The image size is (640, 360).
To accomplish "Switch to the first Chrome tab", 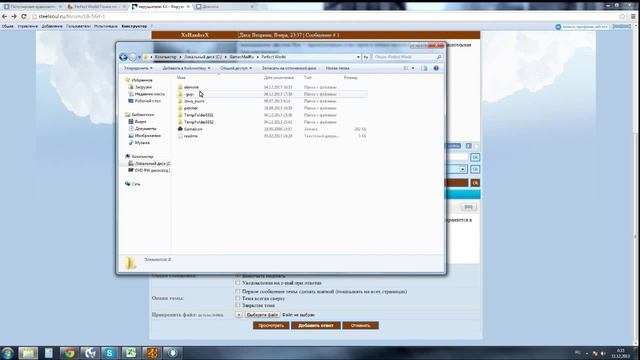I will tap(32, 7).
